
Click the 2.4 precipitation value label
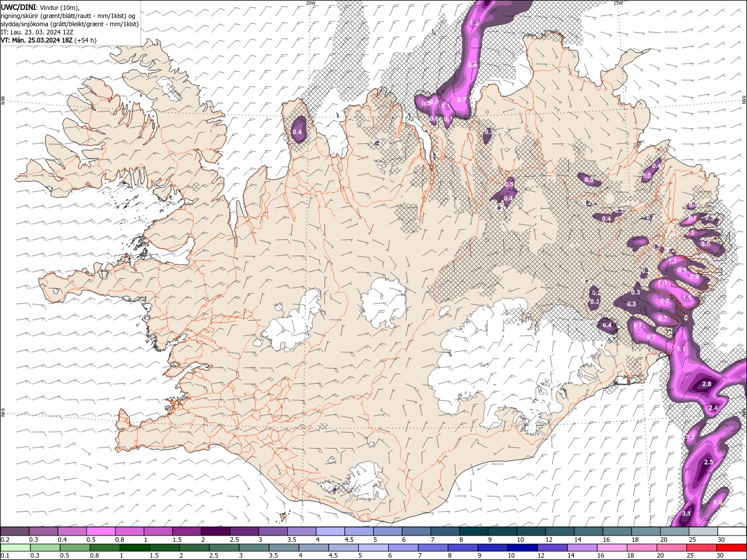(x=713, y=408)
